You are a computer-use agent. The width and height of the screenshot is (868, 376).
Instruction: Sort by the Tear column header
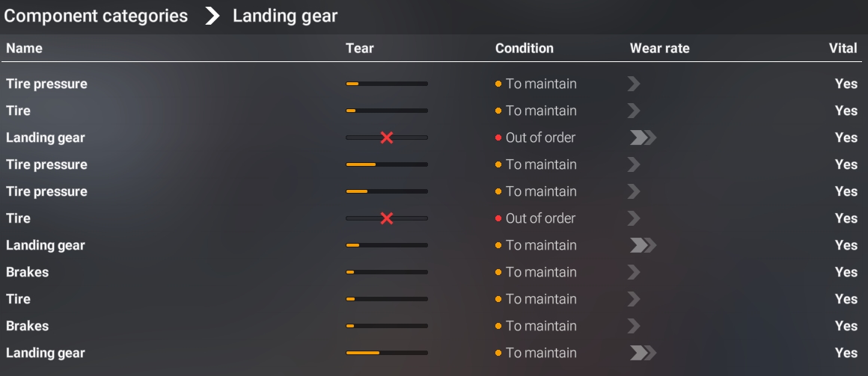coord(359,49)
